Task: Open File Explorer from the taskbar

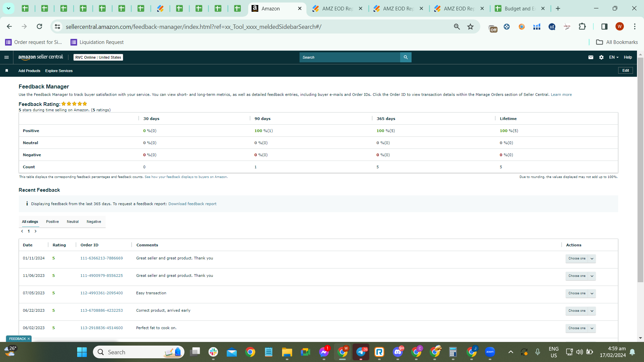Action: (287, 352)
